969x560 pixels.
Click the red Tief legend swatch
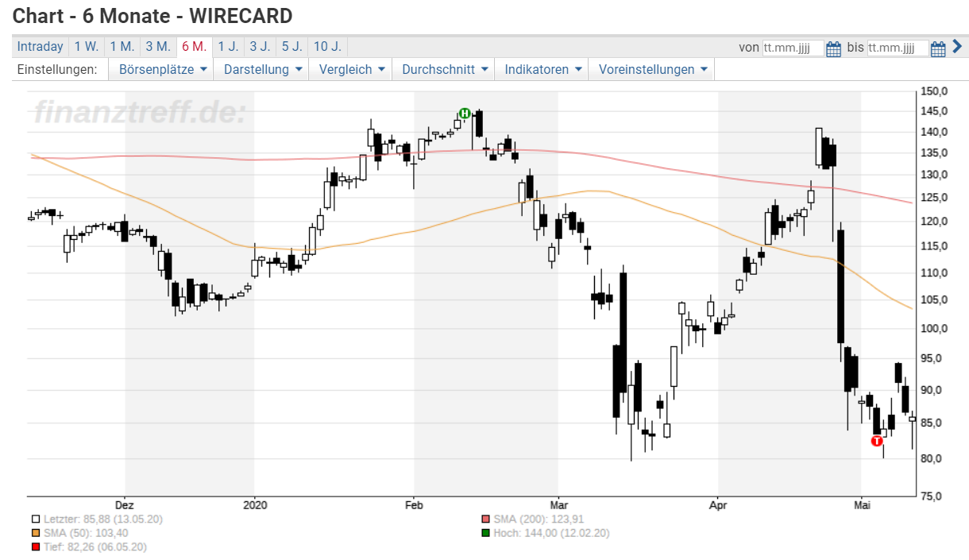point(36,547)
